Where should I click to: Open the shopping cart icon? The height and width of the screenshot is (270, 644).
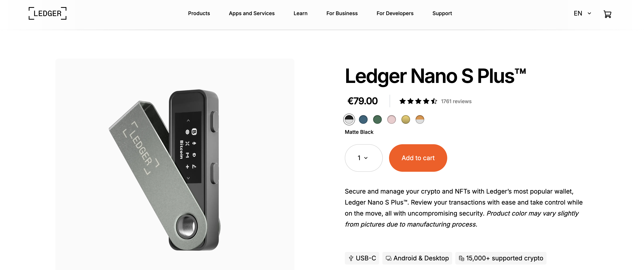point(607,14)
